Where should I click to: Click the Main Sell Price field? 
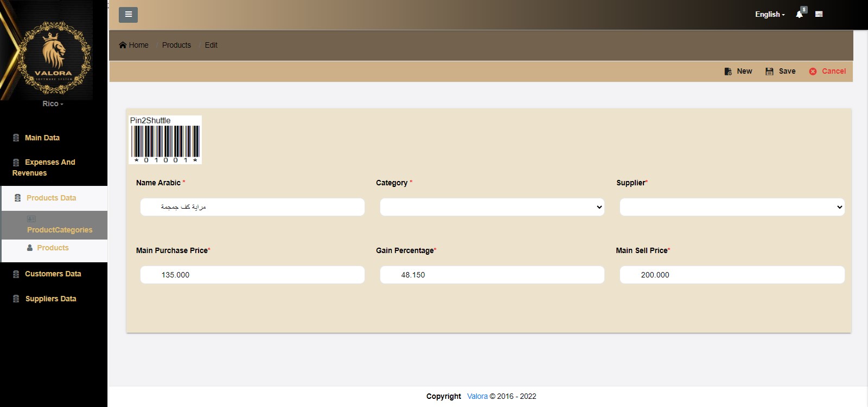(x=732, y=275)
